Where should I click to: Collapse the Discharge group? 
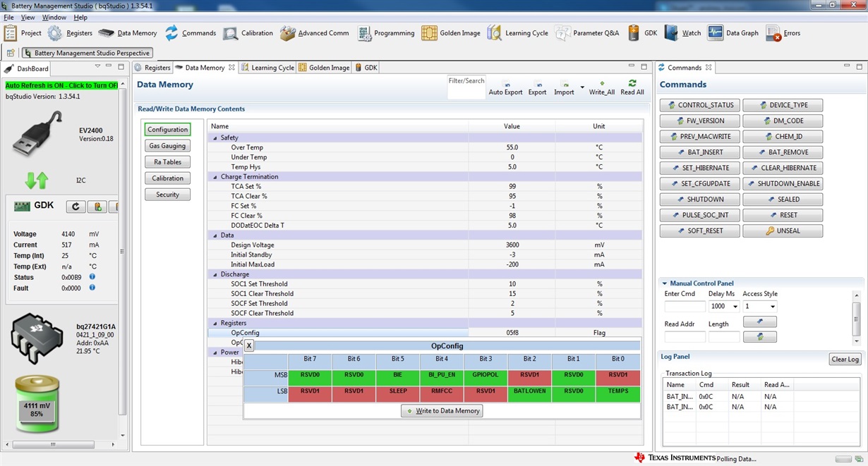[215, 274]
